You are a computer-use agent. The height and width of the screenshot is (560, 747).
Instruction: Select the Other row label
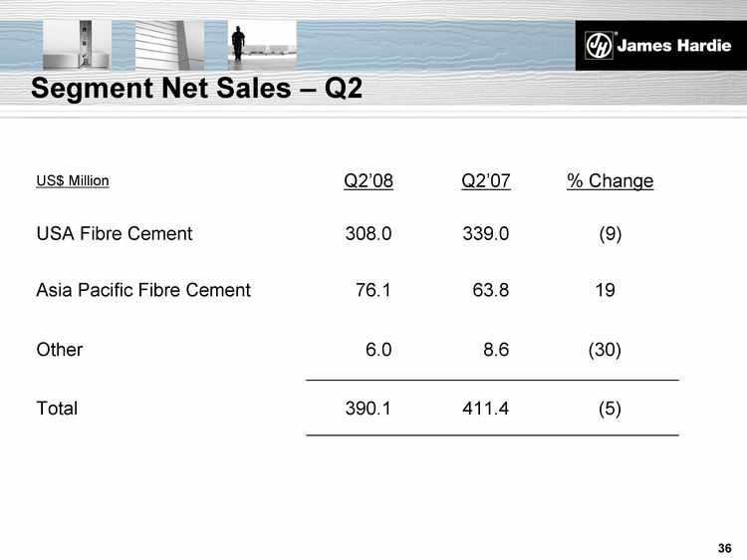(59, 350)
